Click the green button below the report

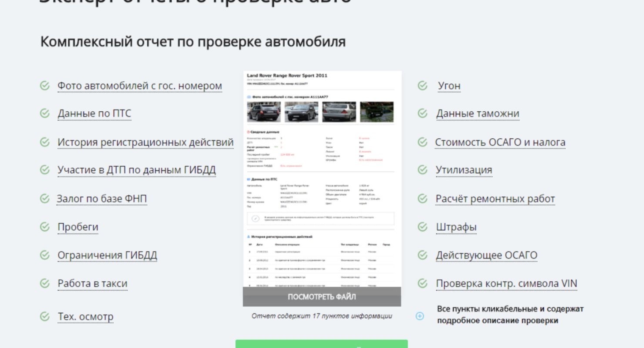click(x=322, y=344)
